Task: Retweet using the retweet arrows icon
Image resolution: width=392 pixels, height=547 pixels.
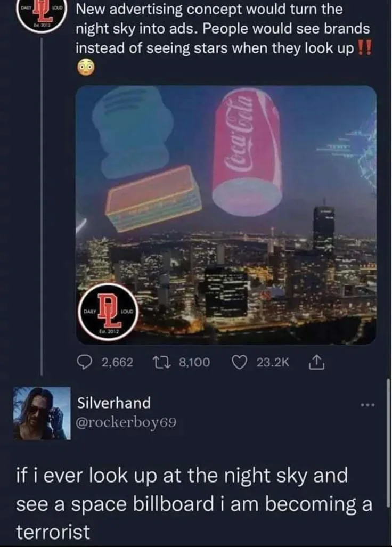Action: click(162, 363)
